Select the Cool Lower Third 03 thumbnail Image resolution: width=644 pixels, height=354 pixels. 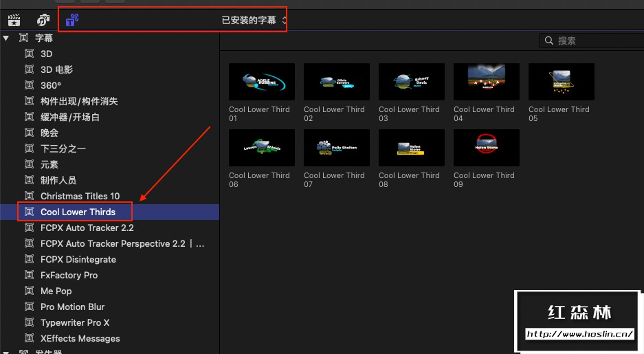point(412,82)
